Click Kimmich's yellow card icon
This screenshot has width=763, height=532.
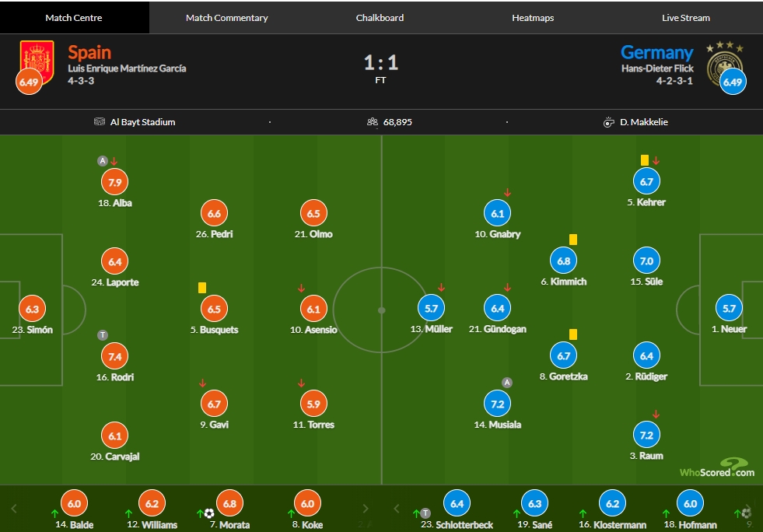point(573,240)
